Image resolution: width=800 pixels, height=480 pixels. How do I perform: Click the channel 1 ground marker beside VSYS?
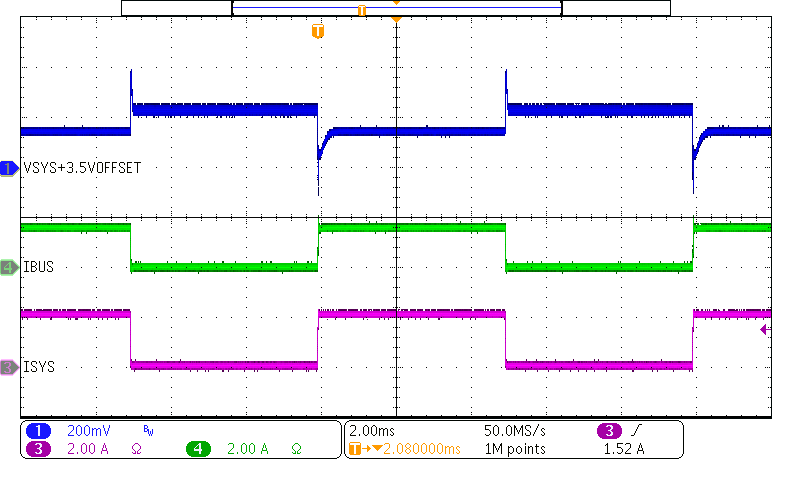10,169
